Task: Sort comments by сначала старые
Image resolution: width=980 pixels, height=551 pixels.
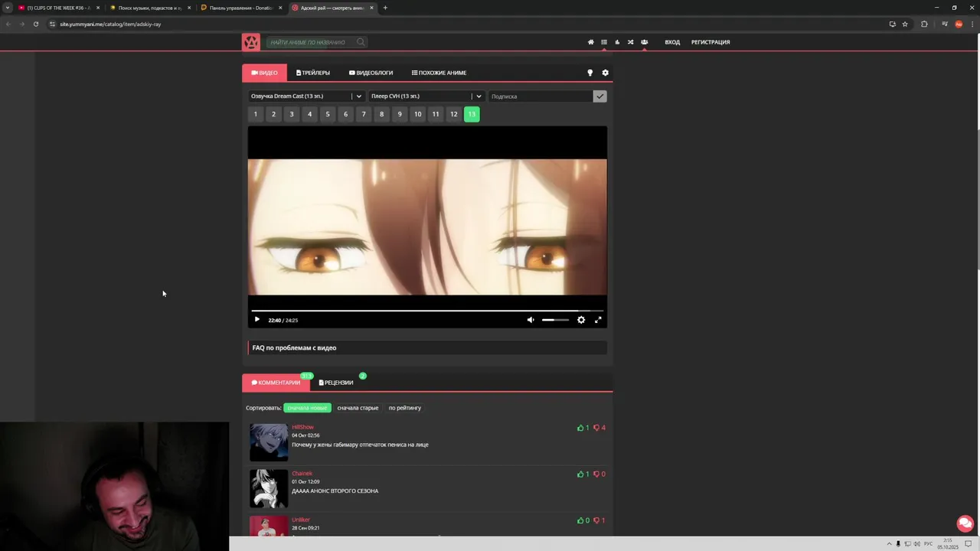Action: [x=358, y=408]
